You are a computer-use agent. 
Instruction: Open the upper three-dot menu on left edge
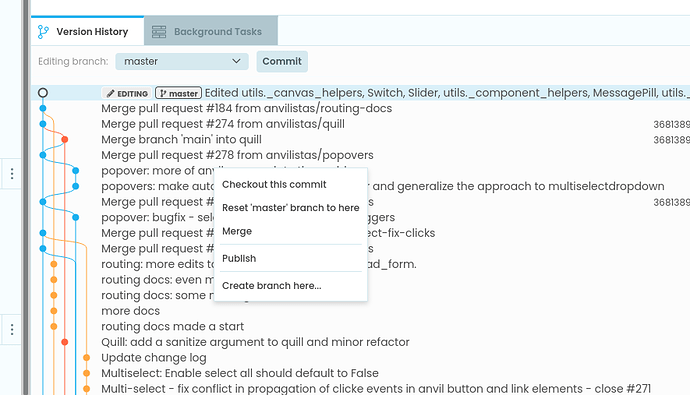tap(12, 174)
